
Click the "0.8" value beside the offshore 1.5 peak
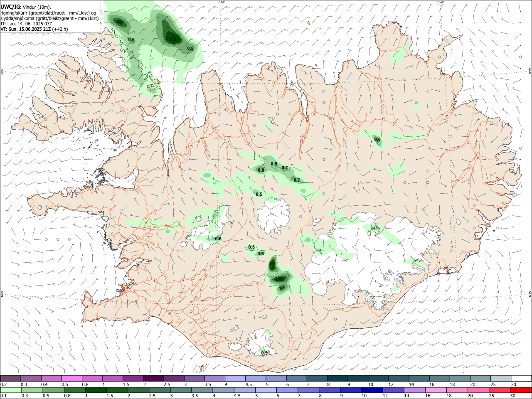(x=190, y=49)
